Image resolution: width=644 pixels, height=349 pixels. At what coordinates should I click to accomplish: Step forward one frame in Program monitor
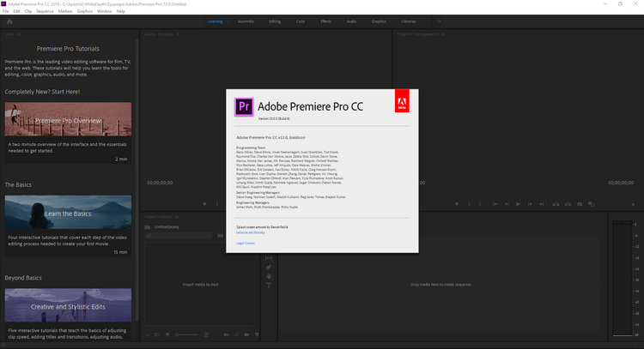coord(531,204)
